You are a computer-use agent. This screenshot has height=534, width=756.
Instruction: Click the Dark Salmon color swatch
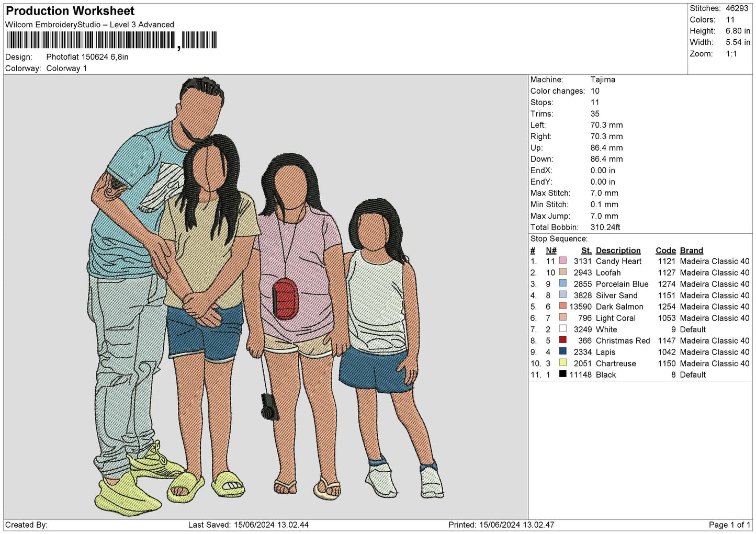(563, 306)
